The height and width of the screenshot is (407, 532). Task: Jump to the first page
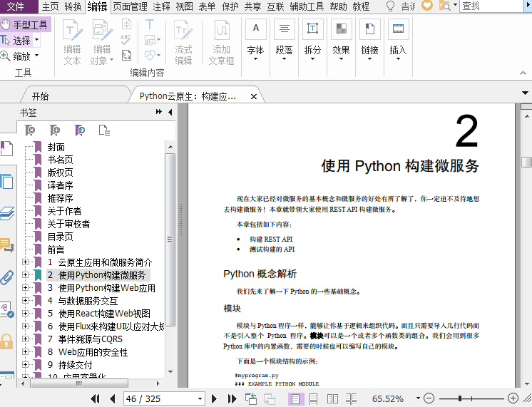[x=95, y=398]
